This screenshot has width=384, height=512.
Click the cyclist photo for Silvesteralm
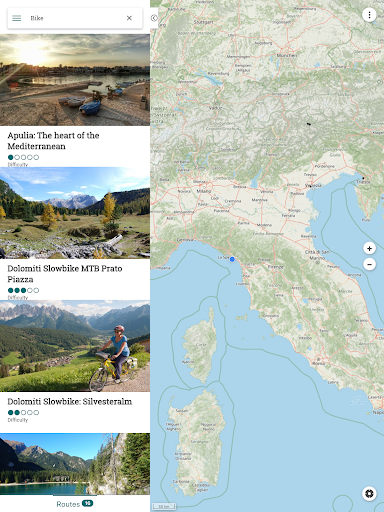[75, 346]
